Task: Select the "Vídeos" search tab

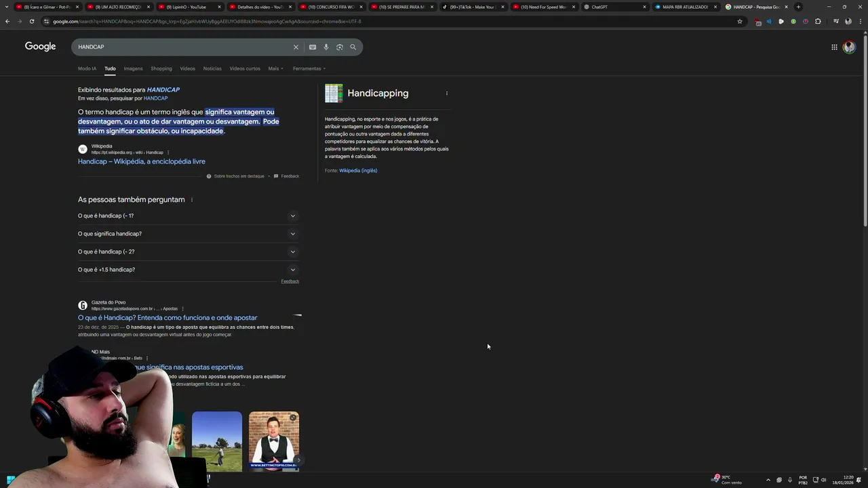Action: point(188,68)
